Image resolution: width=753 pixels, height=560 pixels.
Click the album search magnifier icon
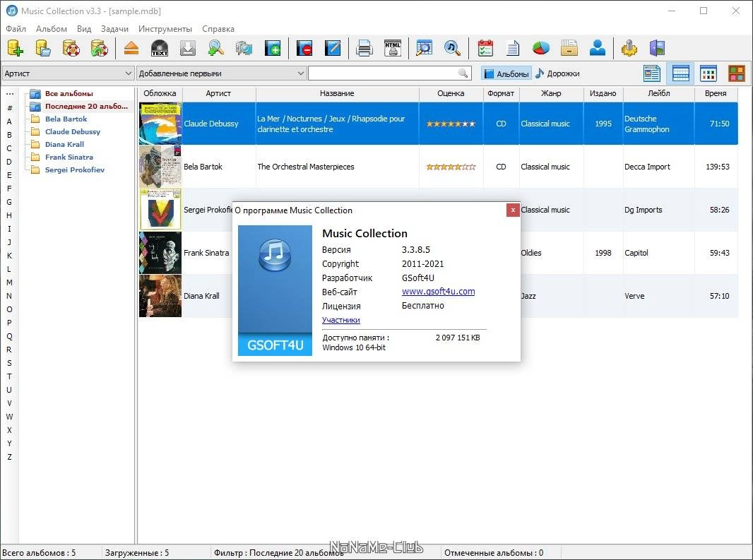pos(424,48)
